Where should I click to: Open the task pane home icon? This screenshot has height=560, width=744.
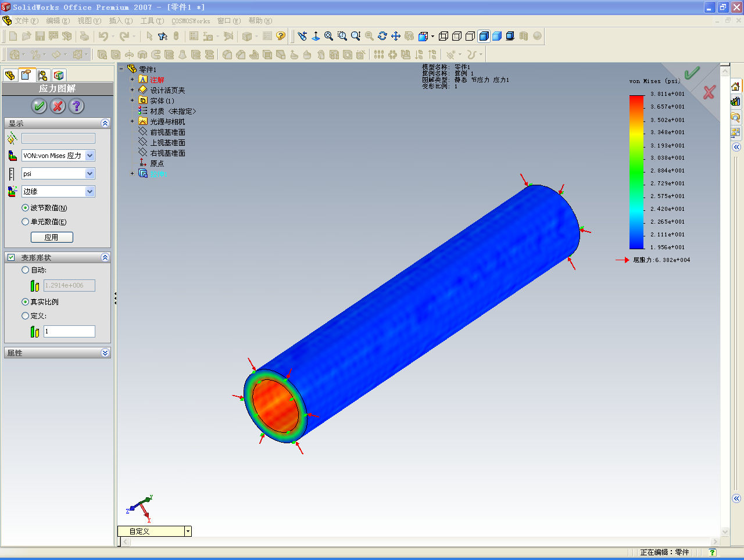pos(736,86)
